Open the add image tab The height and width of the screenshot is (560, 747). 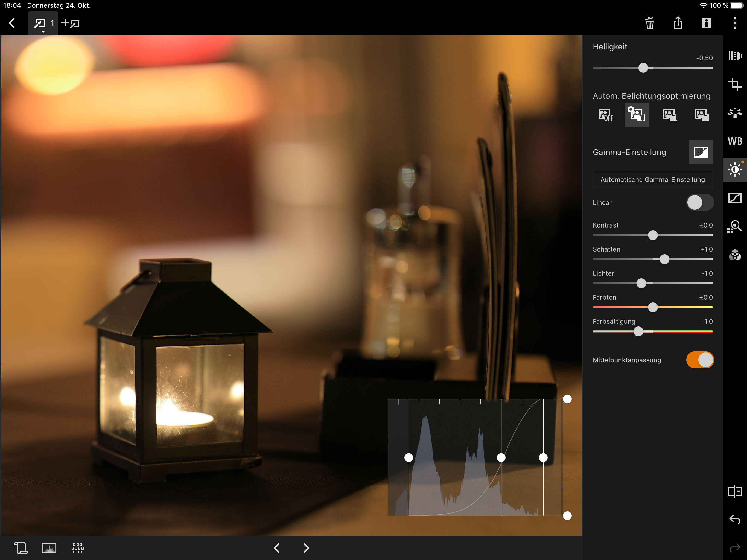71,23
